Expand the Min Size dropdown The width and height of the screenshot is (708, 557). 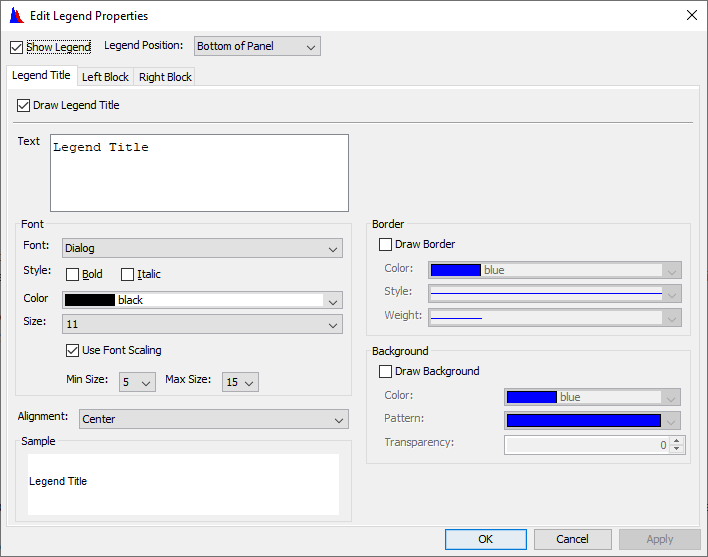pyautogui.click(x=137, y=382)
